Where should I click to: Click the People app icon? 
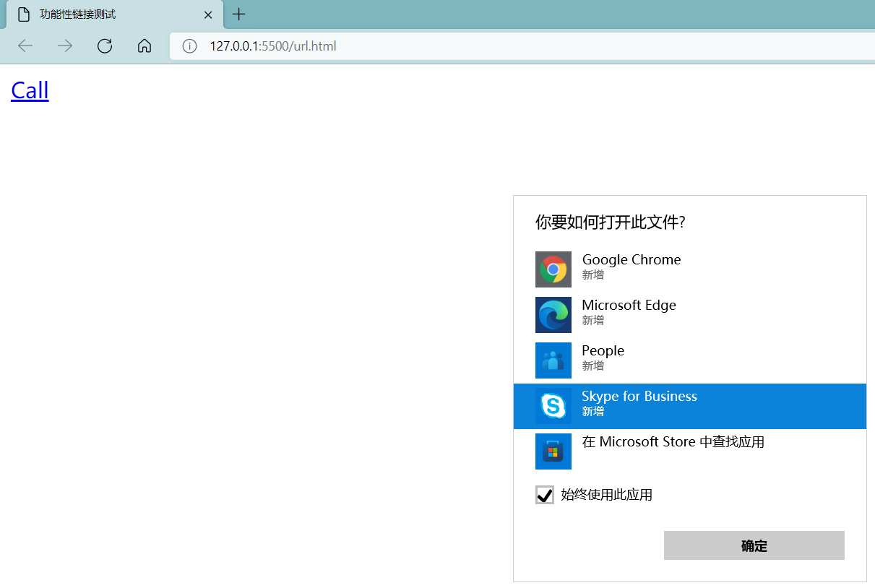[x=553, y=360]
